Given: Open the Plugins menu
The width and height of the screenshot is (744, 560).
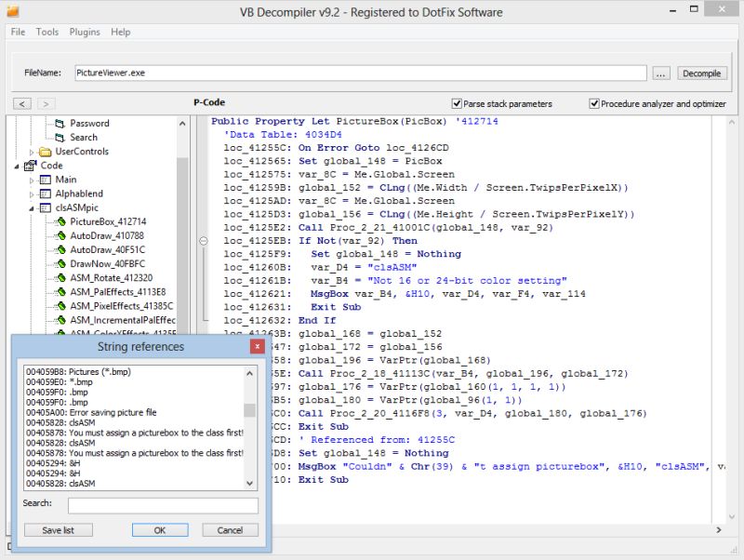Looking at the screenshot, I should pos(84,32).
